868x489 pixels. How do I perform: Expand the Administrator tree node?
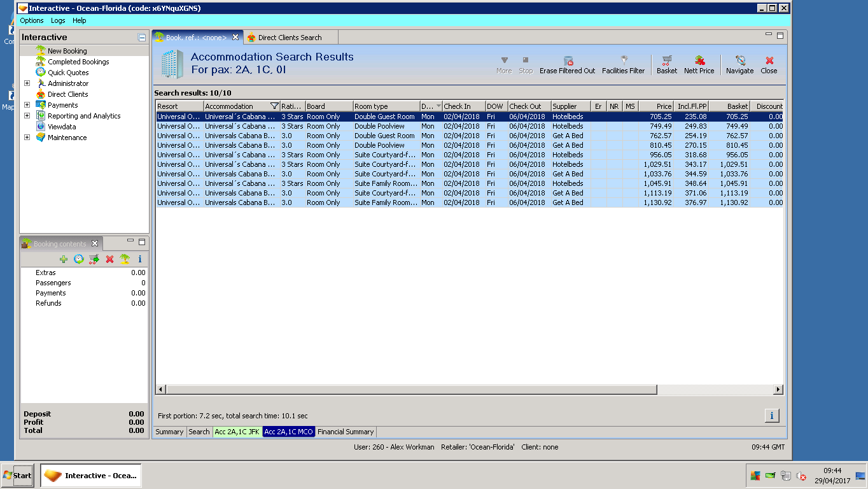click(x=27, y=83)
